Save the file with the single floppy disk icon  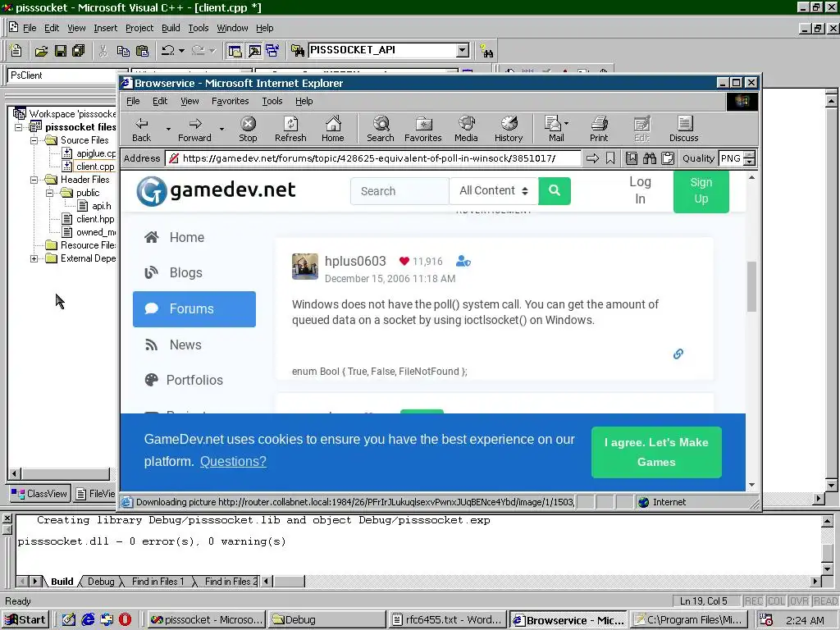point(61,51)
